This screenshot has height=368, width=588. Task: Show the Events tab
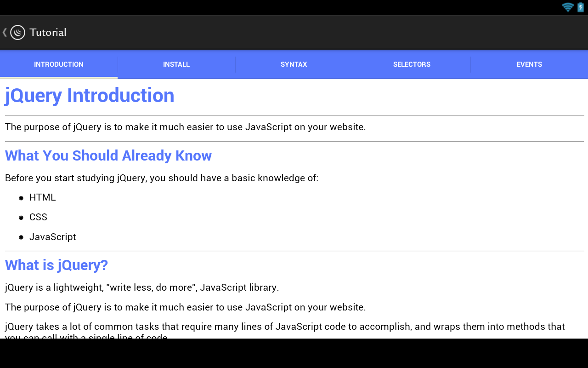tap(529, 64)
